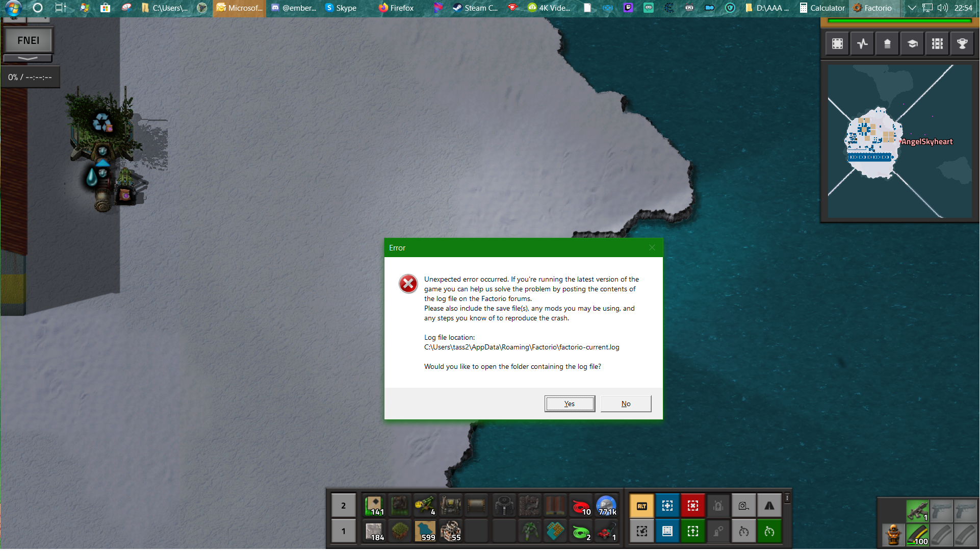Expand the drawer below the FNEI button

[x=28, y=58]
